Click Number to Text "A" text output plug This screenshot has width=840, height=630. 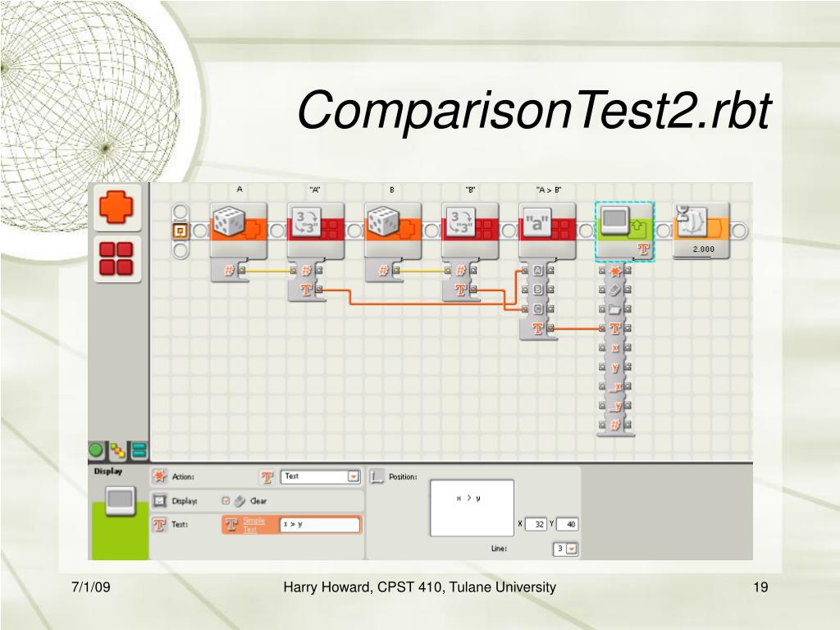(x=319, y=290)
